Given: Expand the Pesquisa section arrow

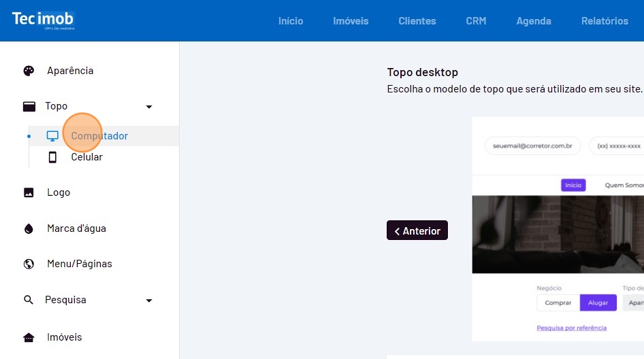Looking at the screenshot, I should (x=149, y=301).
